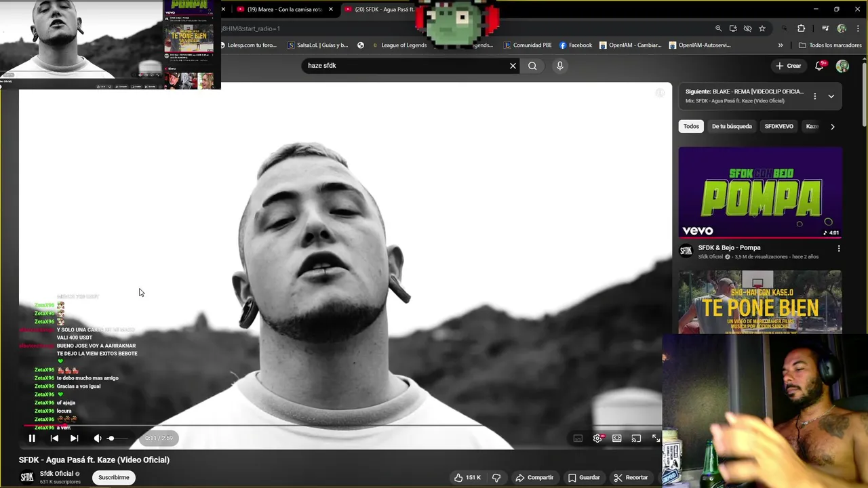Select the SFDK - Agua Pasá browser tab
Viewport: 868px width, 488px height.
(380, 9)
